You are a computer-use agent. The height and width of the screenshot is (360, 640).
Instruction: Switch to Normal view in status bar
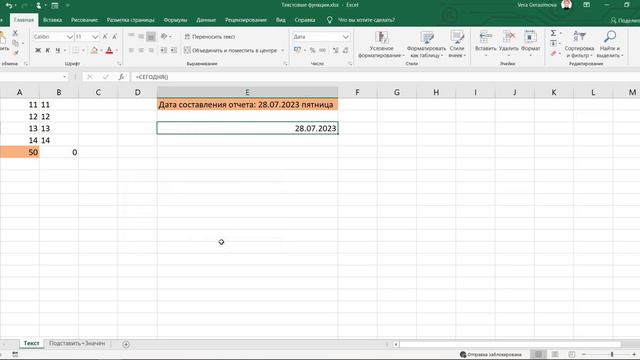click(x=538, y=354)
